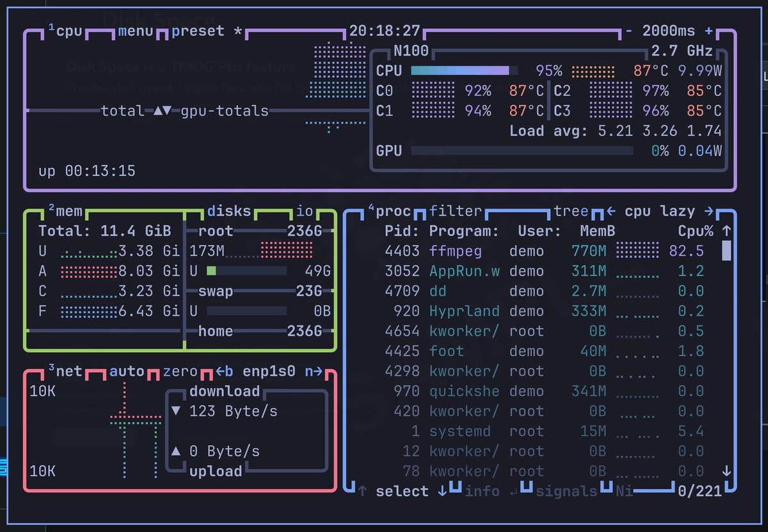Open process info

tap(483, 491)
